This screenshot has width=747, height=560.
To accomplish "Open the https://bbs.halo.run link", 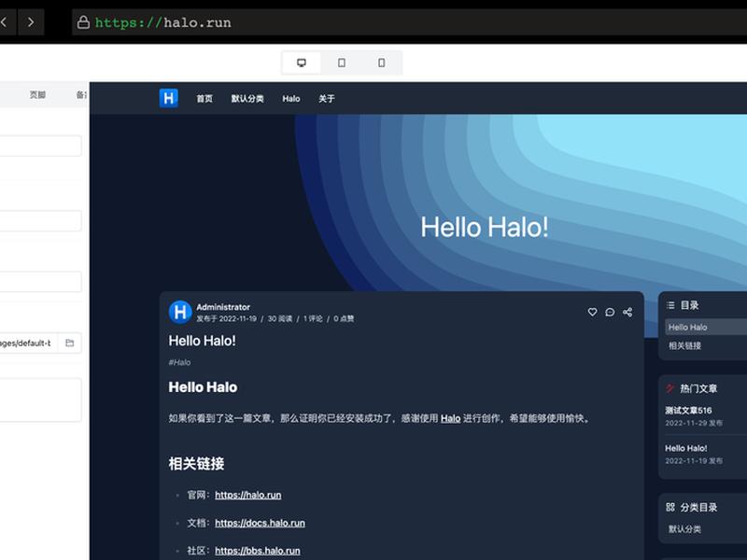I will (x=258, y=551).
